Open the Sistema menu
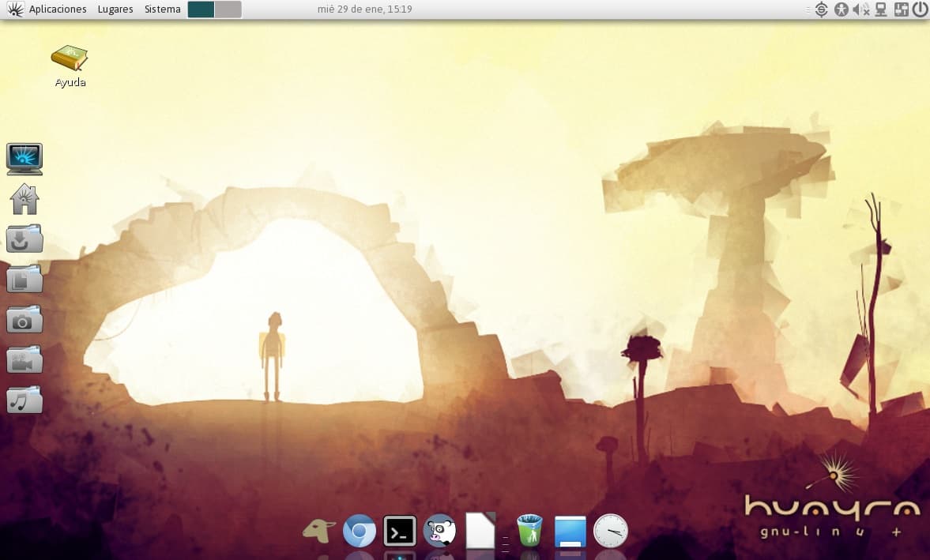The height and width of the screenshot is (560, 930). click(163, 9)
